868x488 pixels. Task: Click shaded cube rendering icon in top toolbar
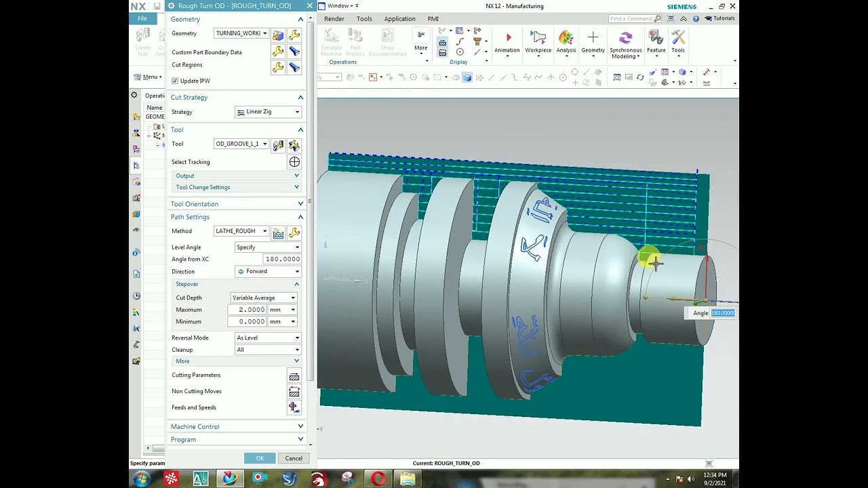click(x=467, y=77)
